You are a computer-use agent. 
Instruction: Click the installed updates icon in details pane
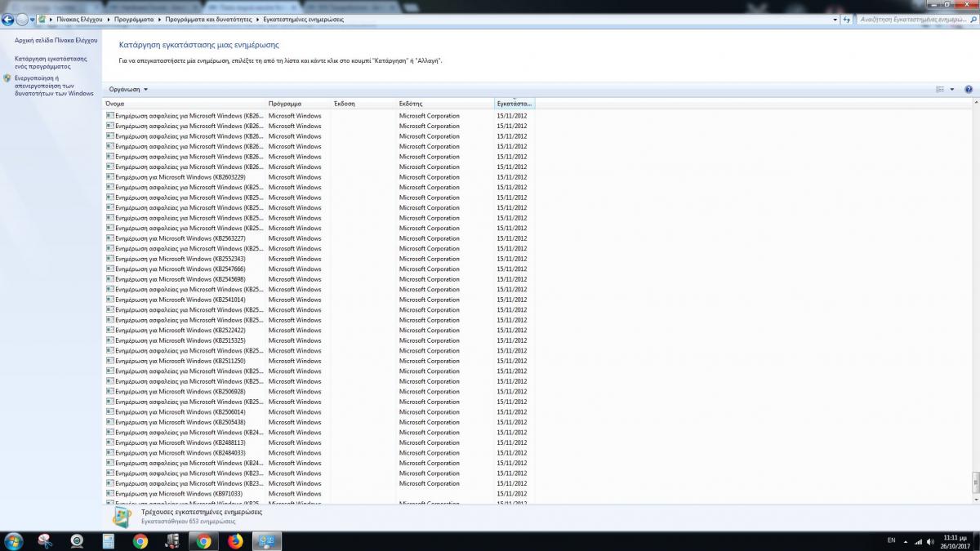pos(122,517)
